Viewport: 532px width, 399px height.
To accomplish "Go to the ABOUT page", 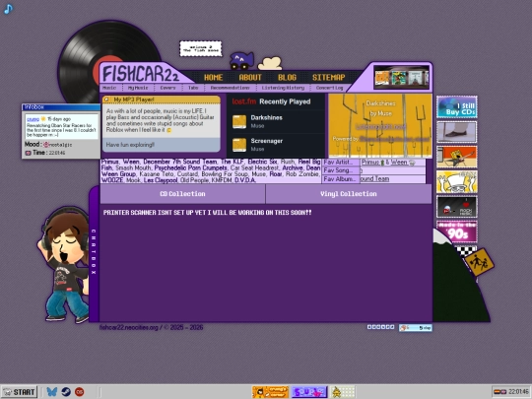I will point(250,78).
